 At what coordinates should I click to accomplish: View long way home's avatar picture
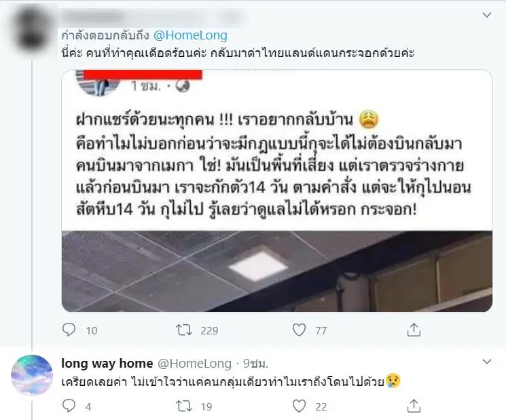click(x=32, y=375)
